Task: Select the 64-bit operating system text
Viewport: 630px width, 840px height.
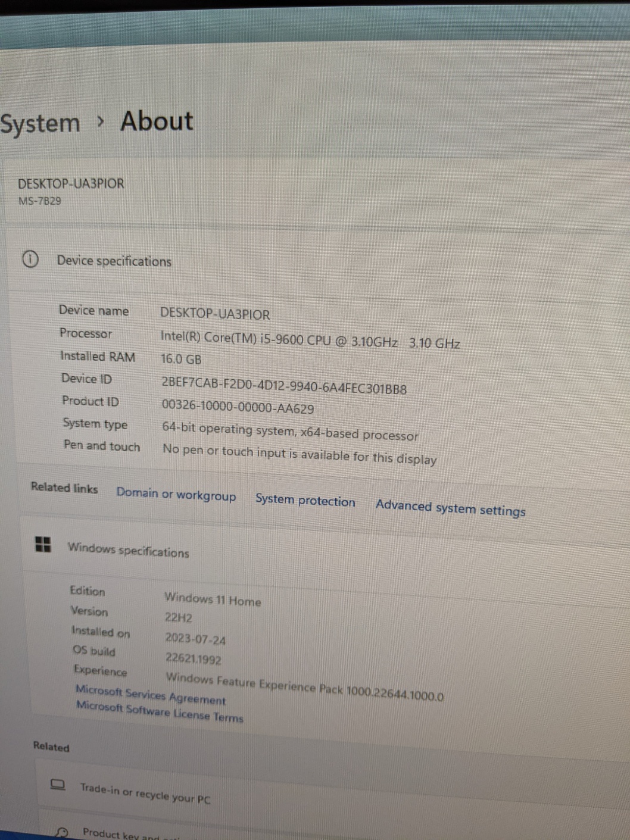Action: pos(290,432)
